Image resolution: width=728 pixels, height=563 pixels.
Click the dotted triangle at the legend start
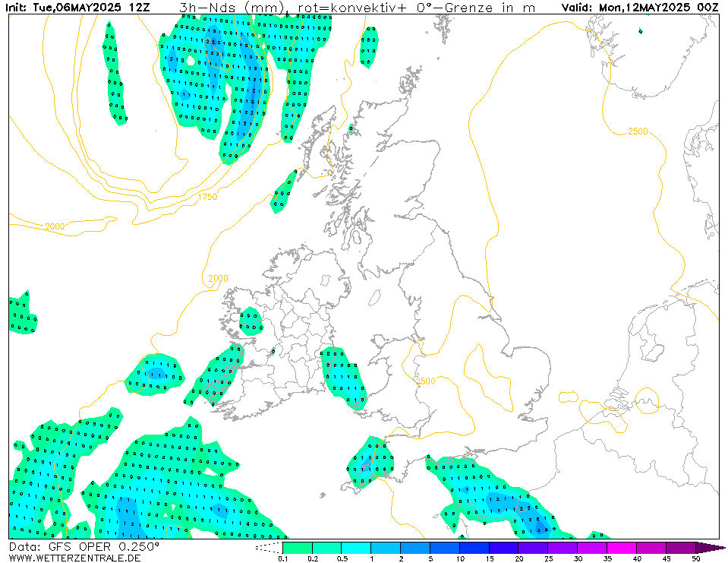pos(269,548)
